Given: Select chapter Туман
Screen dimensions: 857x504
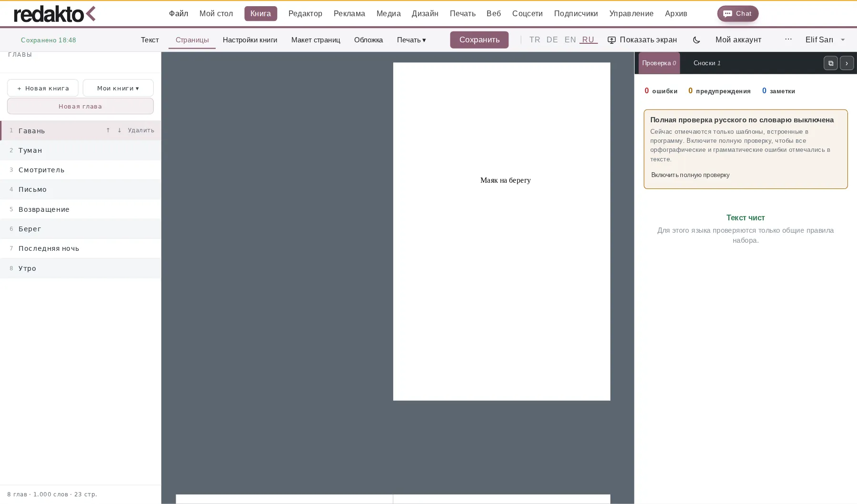Looking at the screenshot, I should [x=80, y=150].
